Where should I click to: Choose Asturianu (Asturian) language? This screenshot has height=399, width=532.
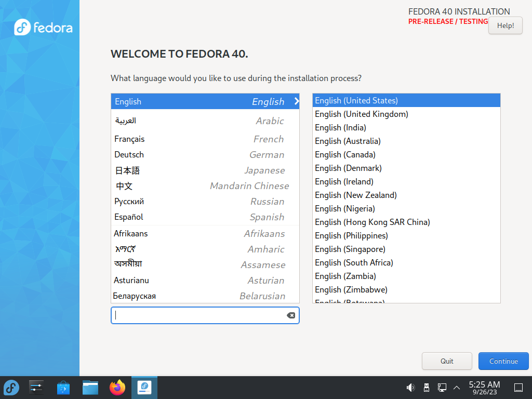[205, 280]
